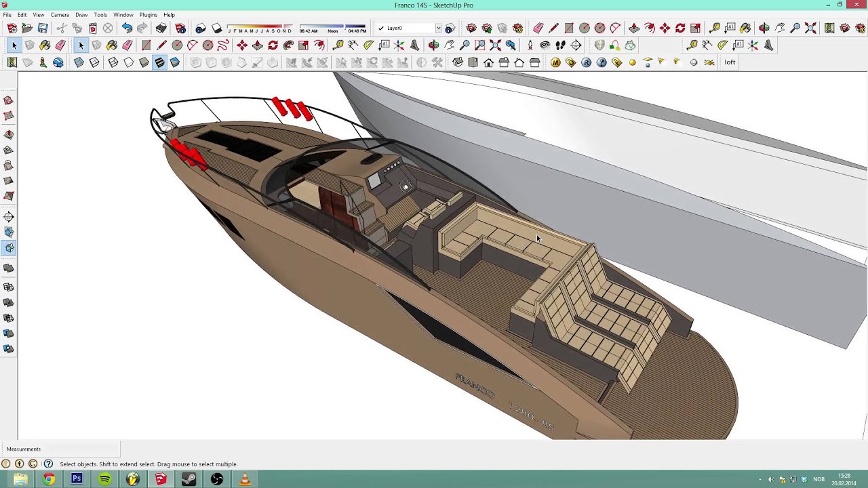Select the Position Camera tool
The width and height of the screenshot is (868, 488).
pos(530,45)
